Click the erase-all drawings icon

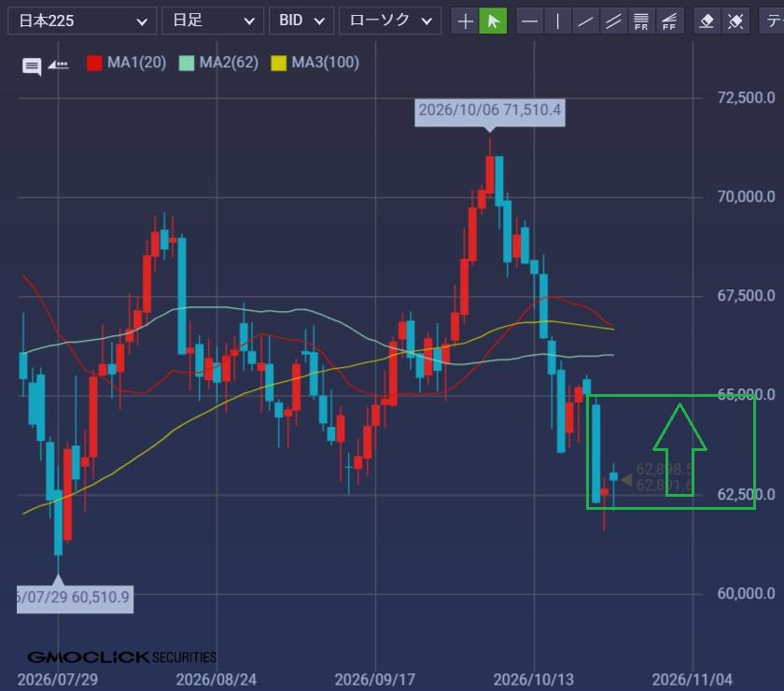(735, 21)
